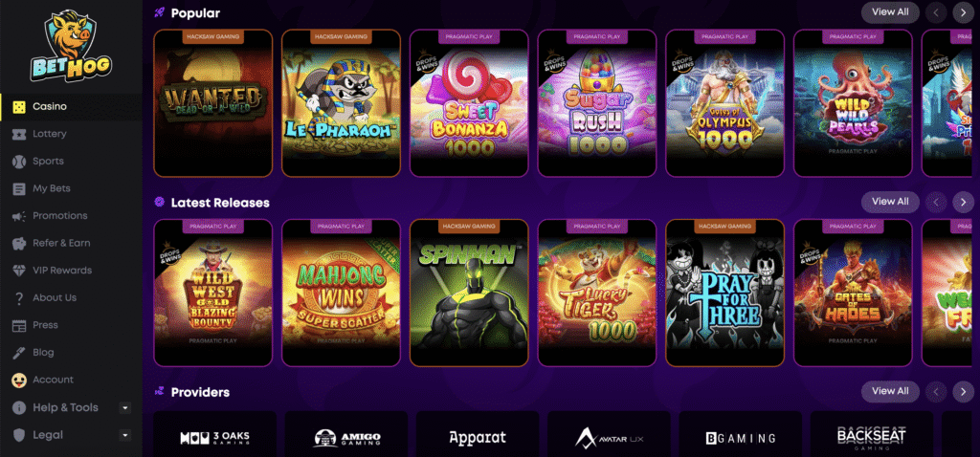Image resolution: width=980 pixels, height=457 pixels.
Task: Expand the Help & Tools dropdown arrow
Action: point(125,407)
